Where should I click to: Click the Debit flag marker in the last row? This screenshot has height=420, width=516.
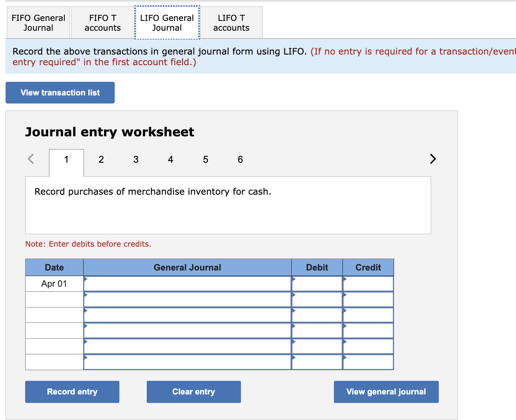293,358
